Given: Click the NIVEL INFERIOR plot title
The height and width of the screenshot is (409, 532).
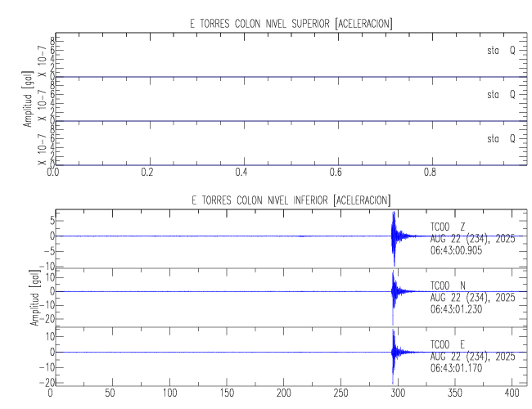Looking at the screenshot, I should coord(291,200).
